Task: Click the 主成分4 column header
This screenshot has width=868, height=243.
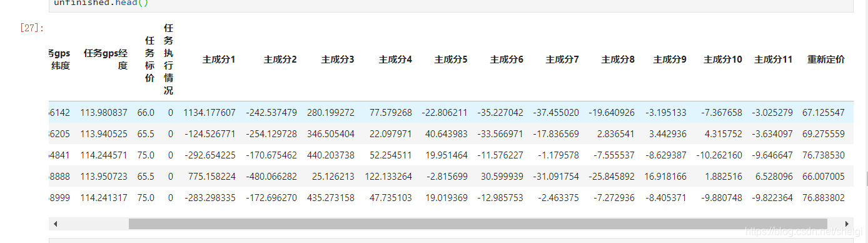Action: click(x=395, y=59)
